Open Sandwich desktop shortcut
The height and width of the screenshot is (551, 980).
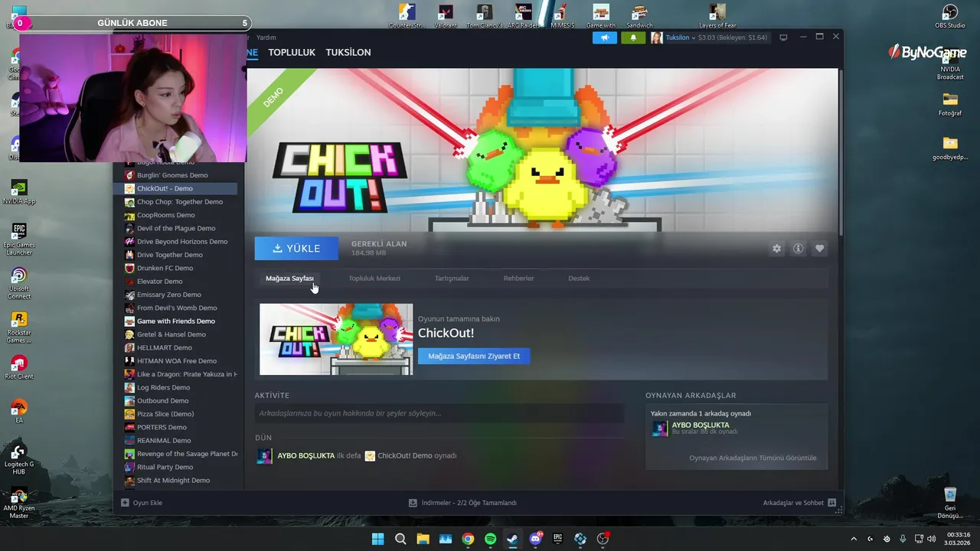(639, 15)
